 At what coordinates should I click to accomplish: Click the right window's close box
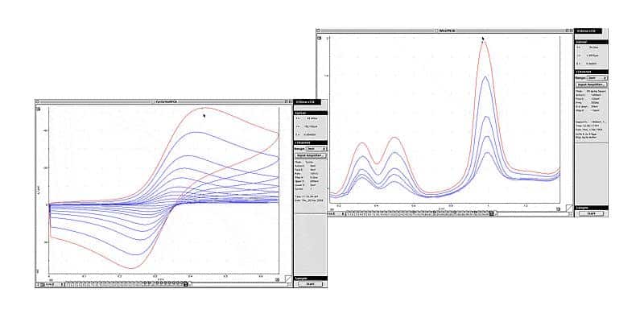tap(320, 31)
